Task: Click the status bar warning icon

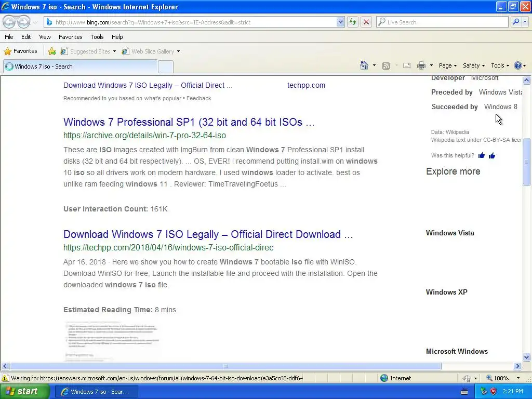Action: click(5, 378)
